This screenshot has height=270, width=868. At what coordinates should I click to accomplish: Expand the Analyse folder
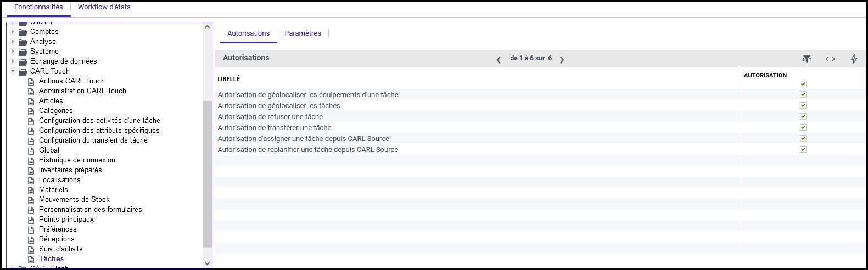click(13, 42)
